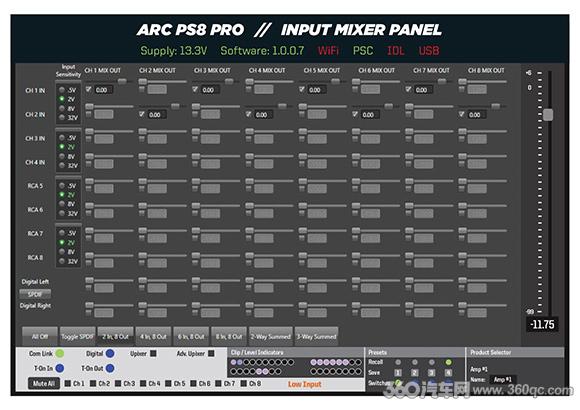Click the amp Name input field

[503, 379]
